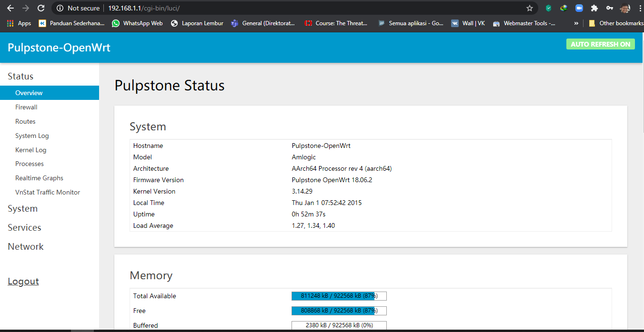Click the Logout link
This screenshot has width=644, height=332.
coord(23,281)
